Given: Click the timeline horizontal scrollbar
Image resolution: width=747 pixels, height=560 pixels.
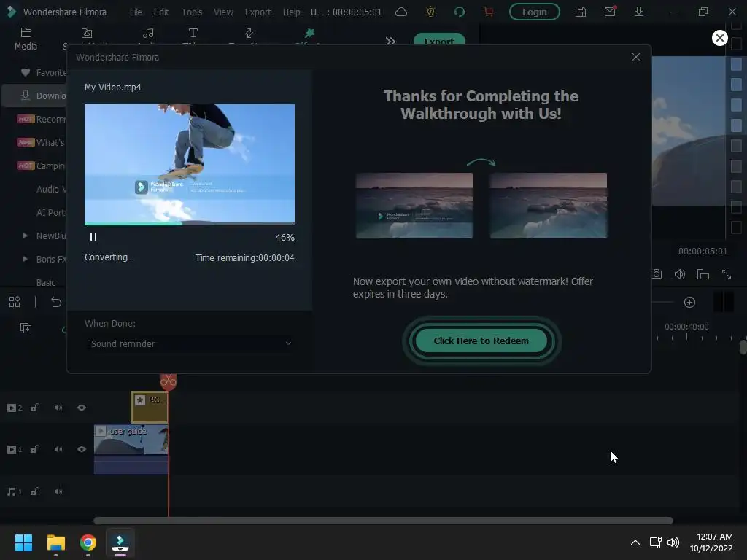Looking at the screenshot, I should coord(383,521).
